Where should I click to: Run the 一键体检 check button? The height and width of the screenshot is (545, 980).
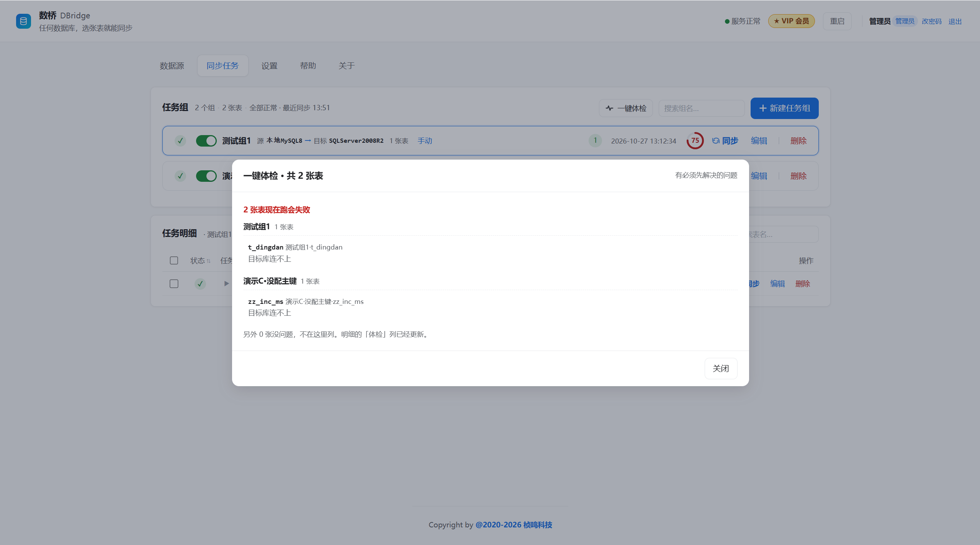tap(626, 108)
